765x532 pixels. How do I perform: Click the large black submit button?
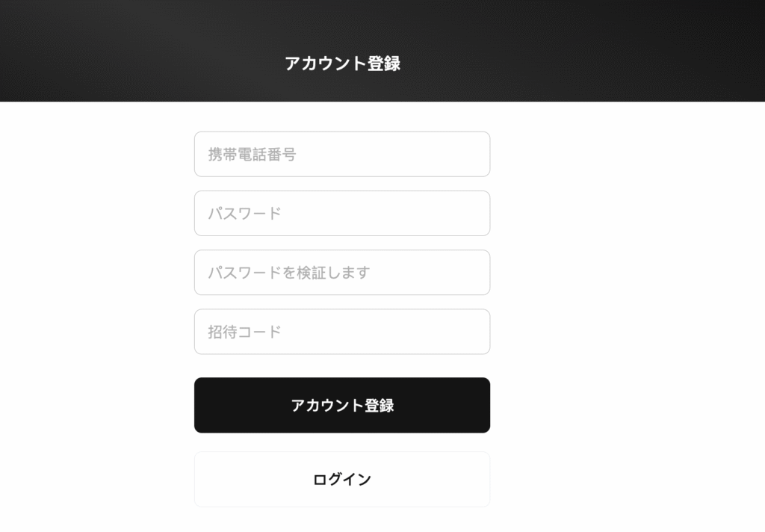pos(342,404)
